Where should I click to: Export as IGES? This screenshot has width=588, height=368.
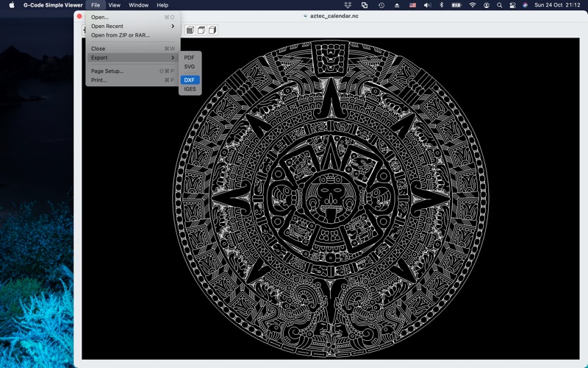(190, 89)
